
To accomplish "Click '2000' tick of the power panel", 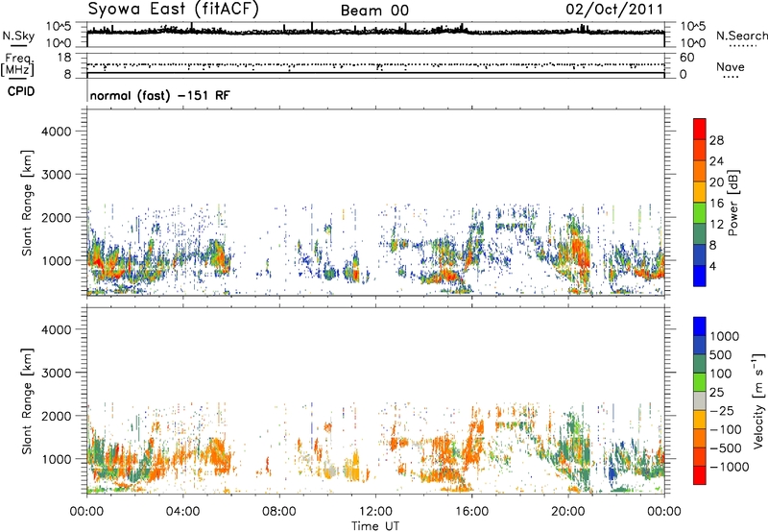I will pyautogui.click(x=57, y=217).
